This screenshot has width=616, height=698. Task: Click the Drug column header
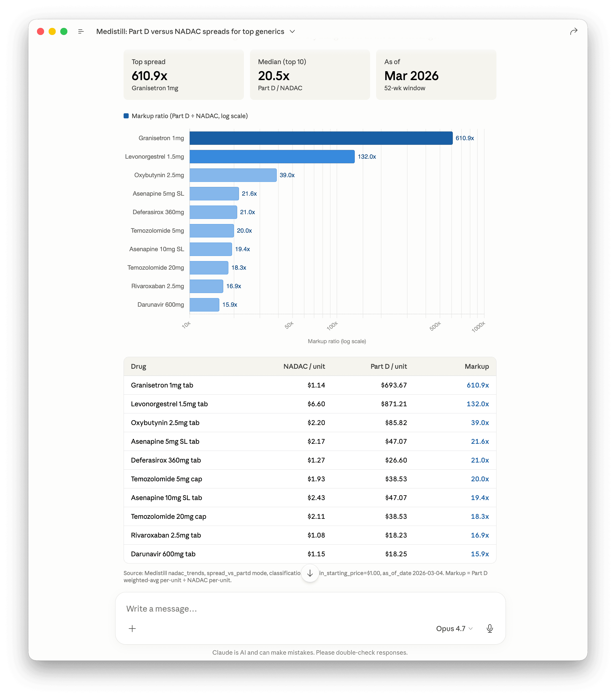coord(139,366)
